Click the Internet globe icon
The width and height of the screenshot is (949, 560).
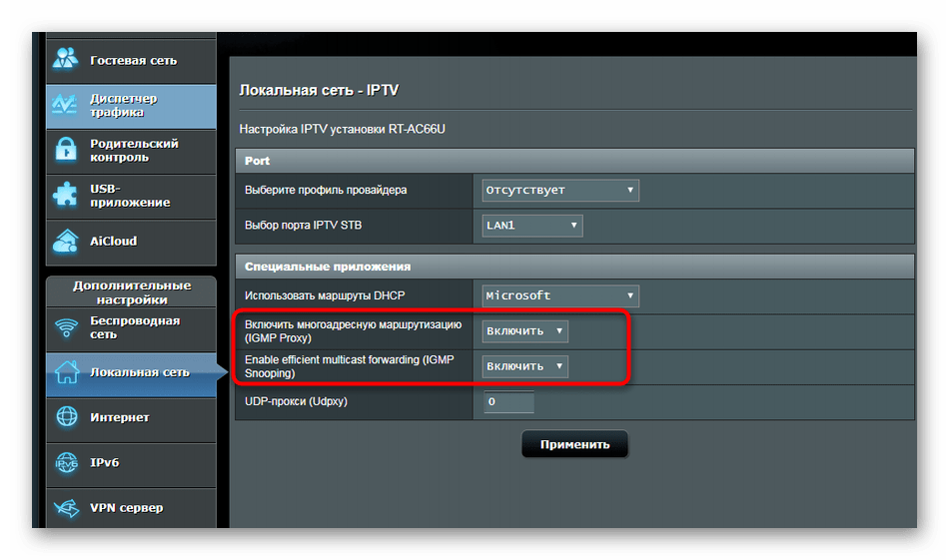pyautogui.click(x=67, y=416)
